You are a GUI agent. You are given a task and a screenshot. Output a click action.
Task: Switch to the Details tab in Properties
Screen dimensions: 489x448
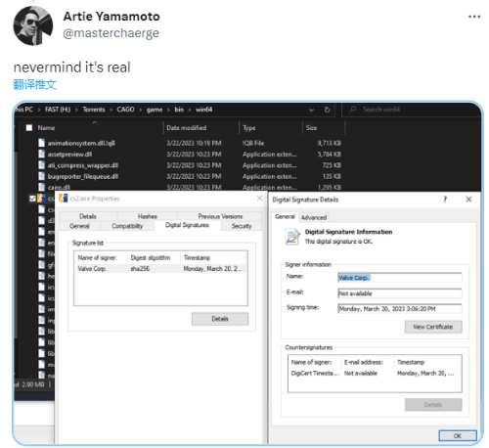pyautogui.click(x=88, y=216)
